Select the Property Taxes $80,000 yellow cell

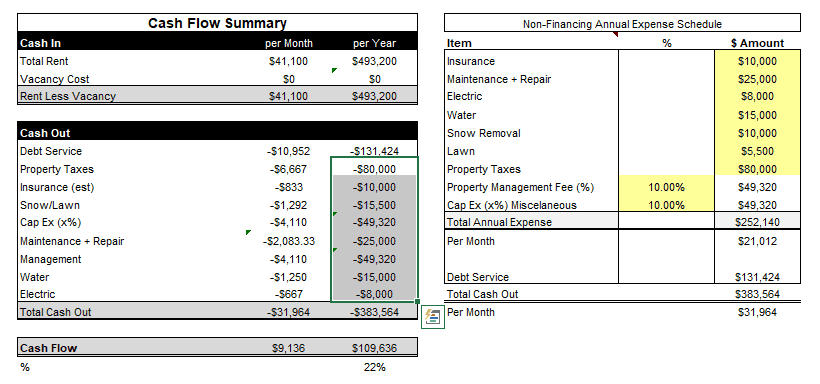tap(757, 170)
